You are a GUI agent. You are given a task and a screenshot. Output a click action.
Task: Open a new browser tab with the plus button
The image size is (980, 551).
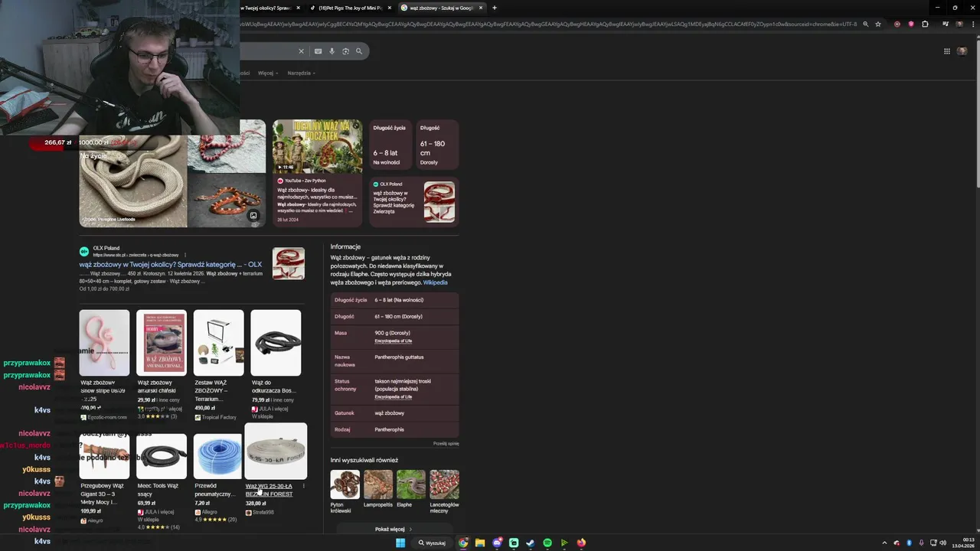click(494, 8)
